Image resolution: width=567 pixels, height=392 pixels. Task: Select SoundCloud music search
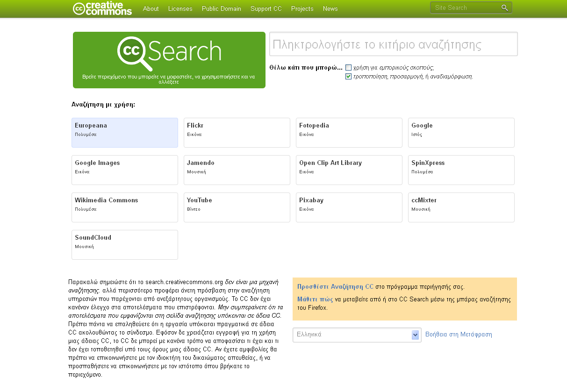click(125, 245)
